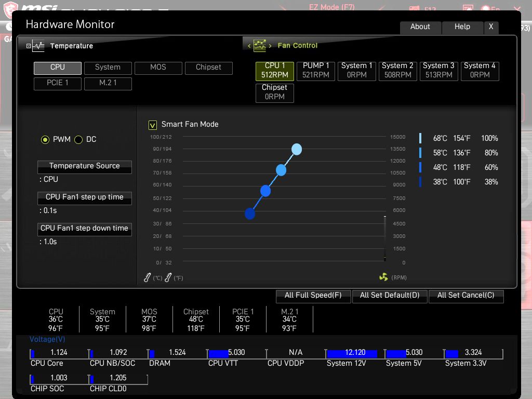The height and width of the screenshot is (399, 532).
Task: Click the 48°C legend color swatch
Action: click(x=420, y=167)
